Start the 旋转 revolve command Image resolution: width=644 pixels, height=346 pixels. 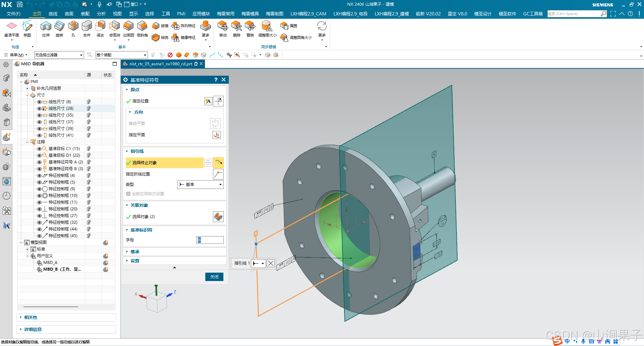coord(59,28)
